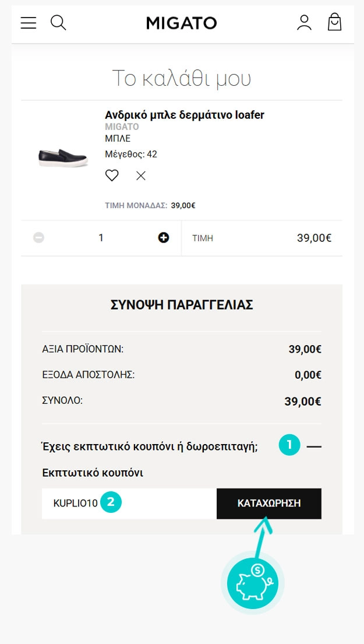The width and height of the screenshot is (364, 644).
Task: Decrease quantity with minus button
Action: [39, 238]
